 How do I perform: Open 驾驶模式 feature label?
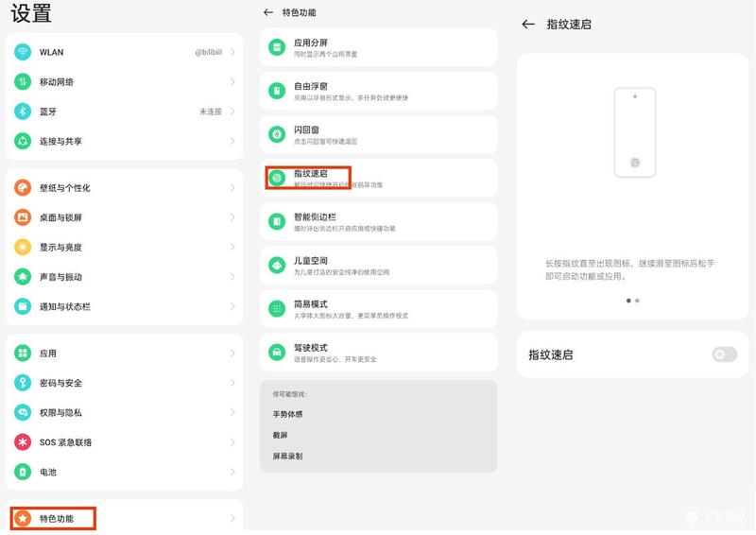pyautogui.click(x=311, y=347)
